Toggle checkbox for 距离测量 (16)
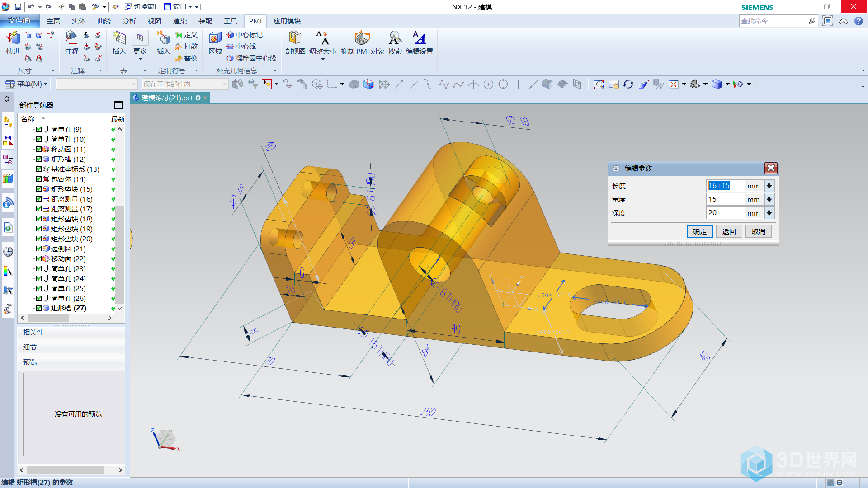Screen dimensions: 868x488 (x=39, y=199)
